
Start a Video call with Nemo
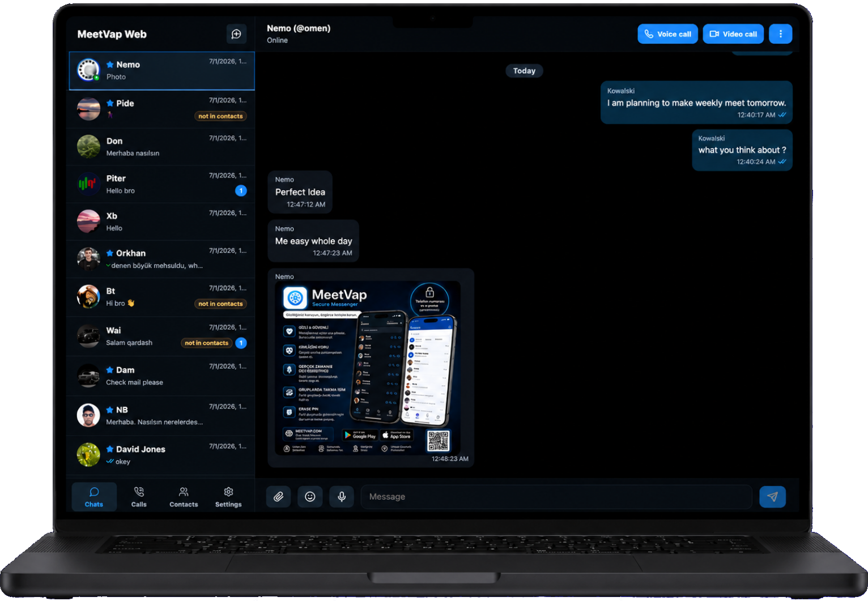pyautogui.click(x=733, y=34)
